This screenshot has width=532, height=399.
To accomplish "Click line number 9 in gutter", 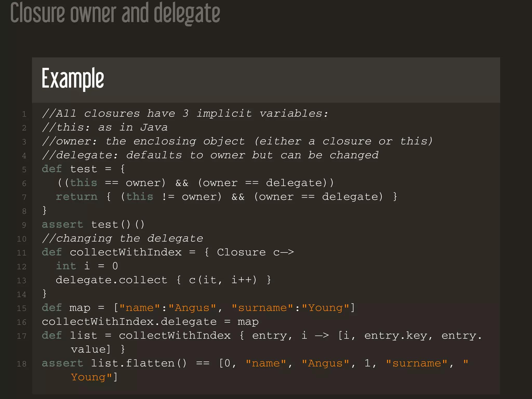I will [x=24, y=225].
